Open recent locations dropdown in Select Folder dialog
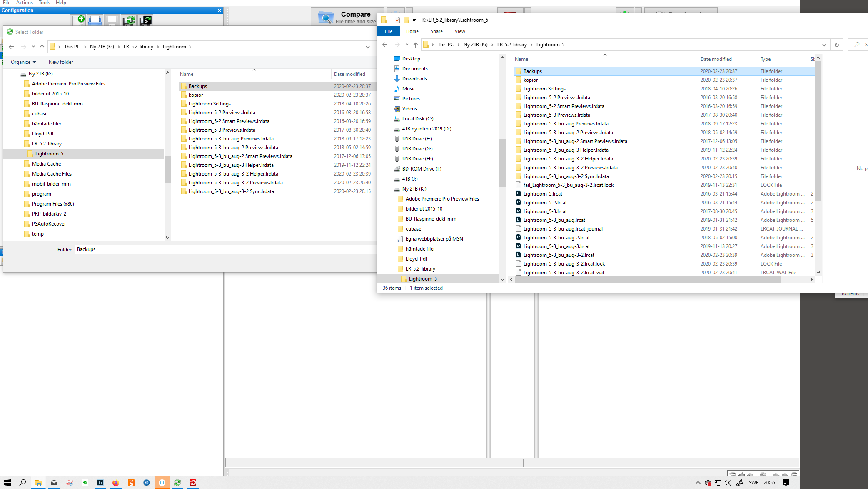Viewport: 868px width, 489px height. coord(33,47)
